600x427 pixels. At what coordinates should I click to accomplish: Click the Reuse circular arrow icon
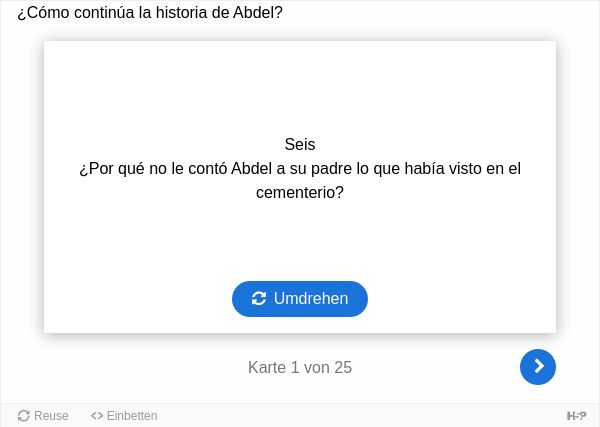24,416
